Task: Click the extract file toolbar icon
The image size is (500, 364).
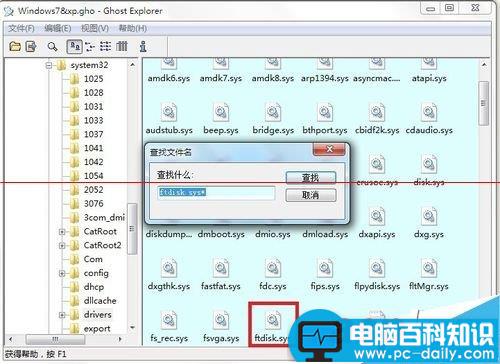Action: (x=31, y=46)
